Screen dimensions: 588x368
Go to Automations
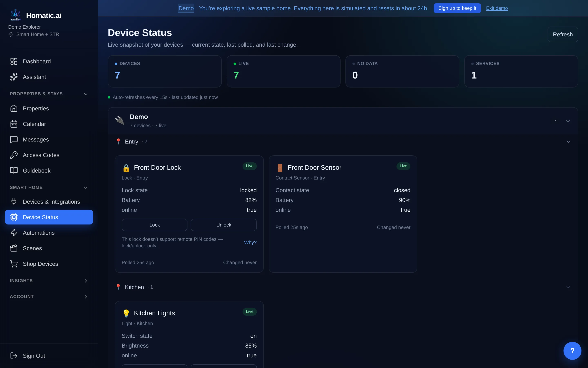tap(49, 233)
